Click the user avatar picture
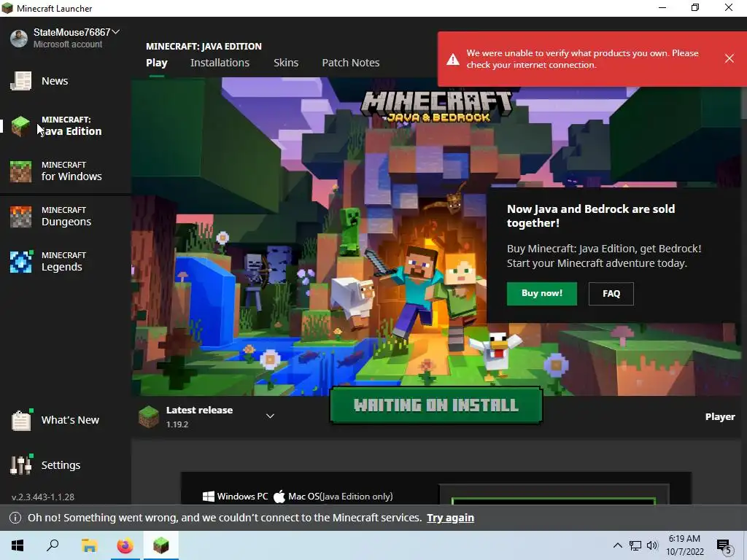Image resolution: width=747 pixels, height=560 pixels. coord(19,38)
